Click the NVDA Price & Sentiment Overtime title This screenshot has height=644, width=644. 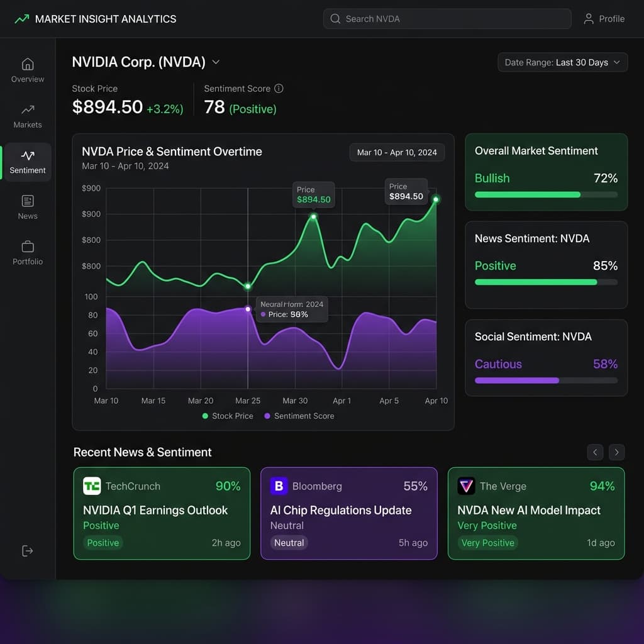172,152
